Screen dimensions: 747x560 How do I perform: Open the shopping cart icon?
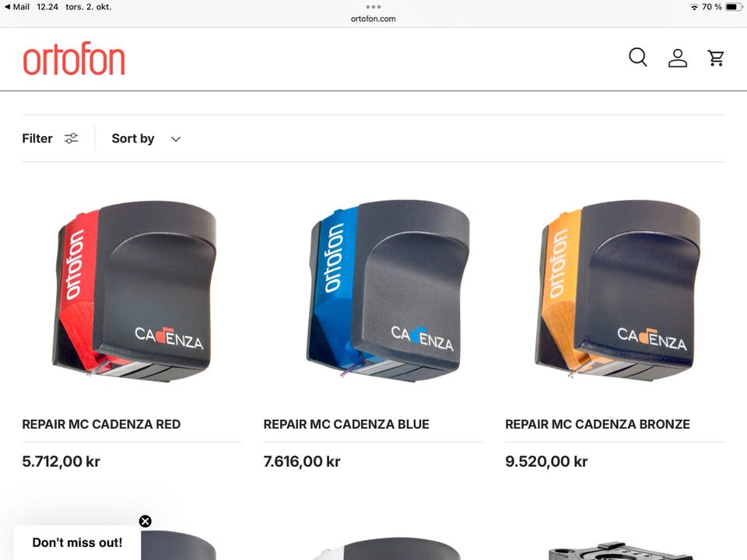pos(716,58)
